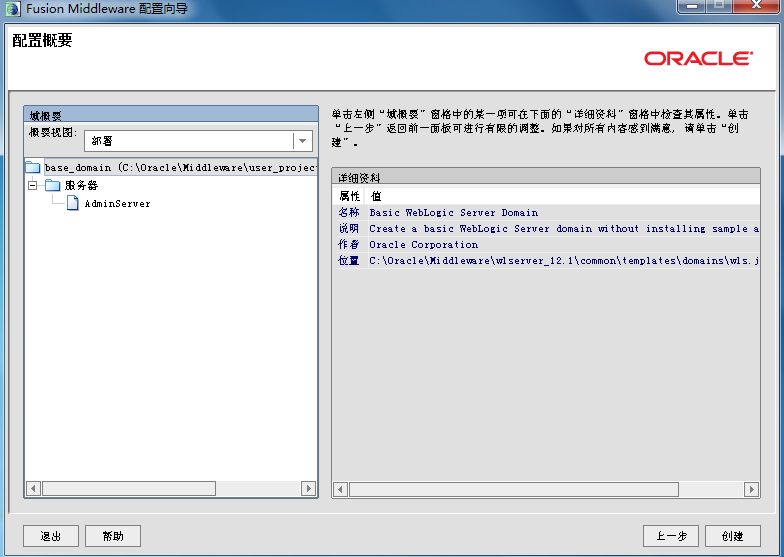This screenshot has height=557, width=784.
Task: Select the 服务器 tree item
Action: (81, 186)
